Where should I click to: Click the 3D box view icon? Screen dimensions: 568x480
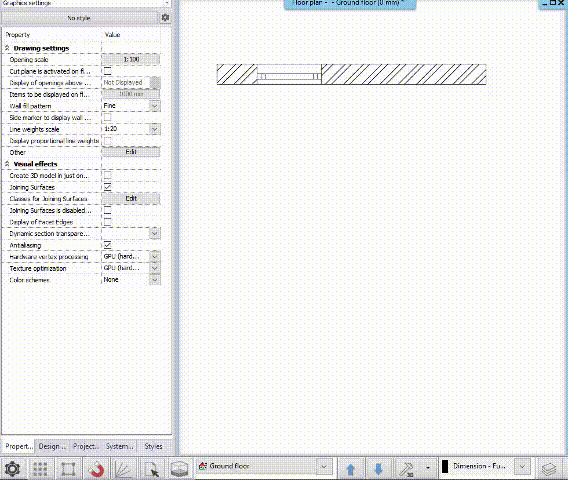[179, 469]
